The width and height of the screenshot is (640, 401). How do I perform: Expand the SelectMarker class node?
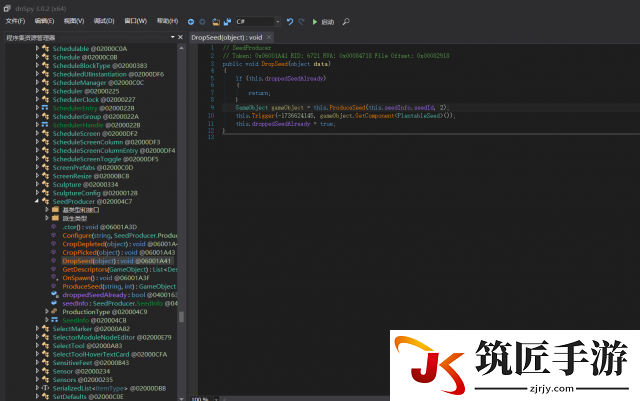(37, 328)
